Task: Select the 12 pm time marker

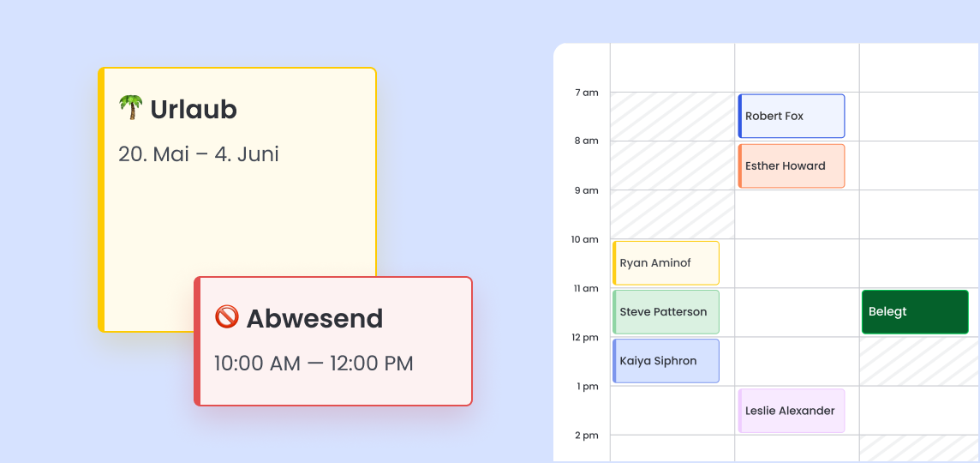Action: click(585, 338)
